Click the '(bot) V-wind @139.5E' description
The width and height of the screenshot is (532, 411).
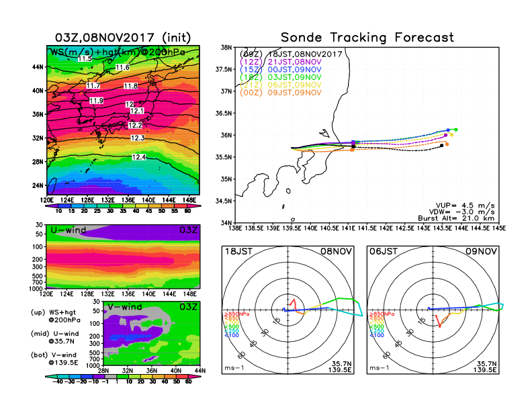54,359
